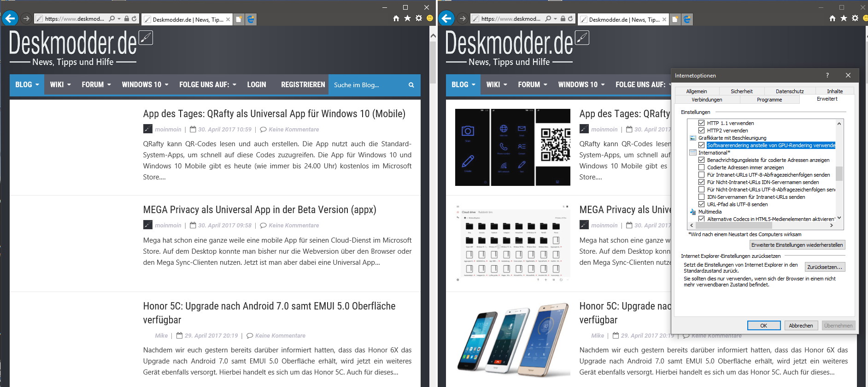Expand WIKI menu in left window
868x387 pixels.
pyautogui.click(x=60, y=85)
